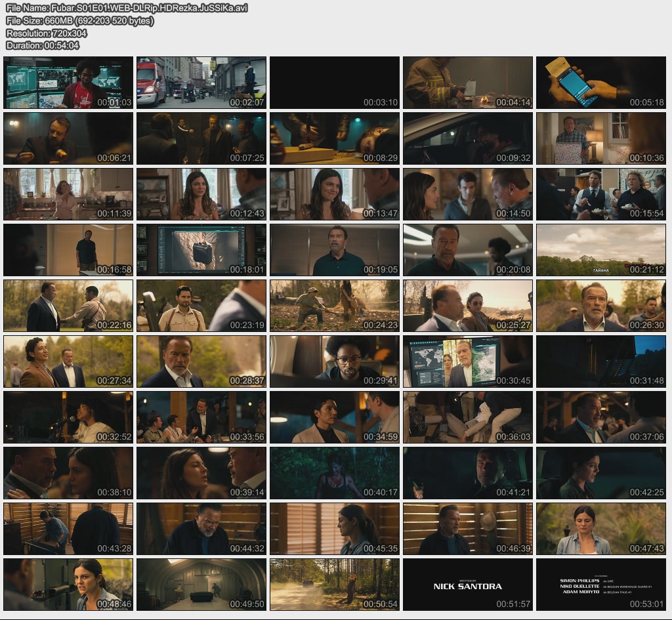Select the thumbnail timestamped 00:25:27
Viewport: 672px width, 620px height.
pyautogui.click(x=468, y=306)
